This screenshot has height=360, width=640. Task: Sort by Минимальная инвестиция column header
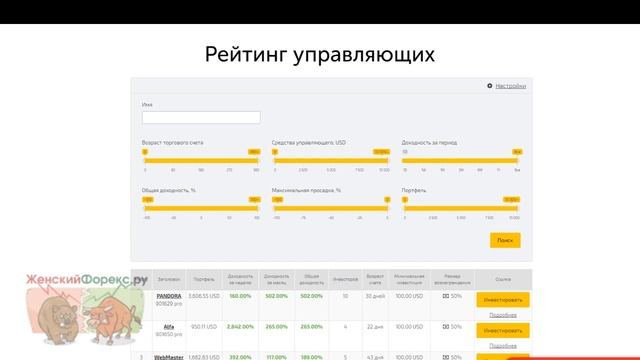click(409, 280)
